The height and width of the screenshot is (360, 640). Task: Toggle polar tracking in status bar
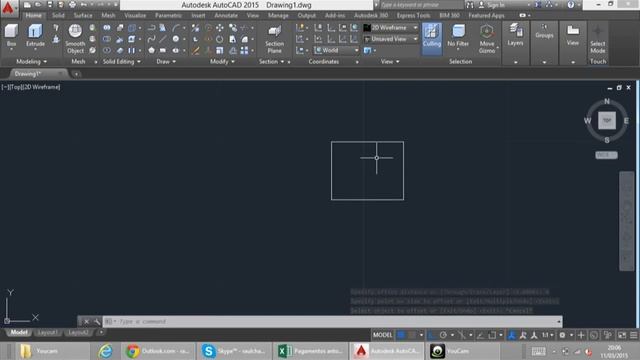[443, 335]
